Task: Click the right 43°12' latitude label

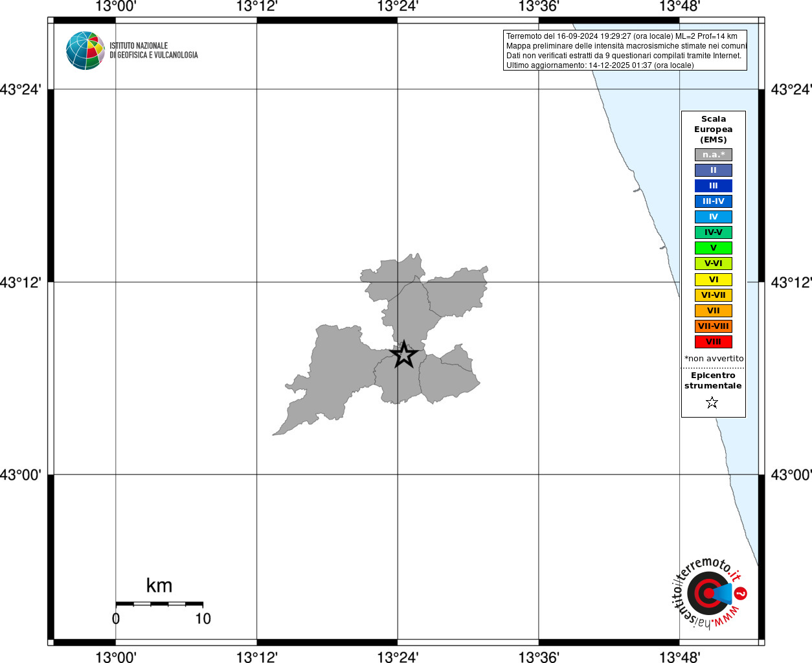Action: [791, 282]
